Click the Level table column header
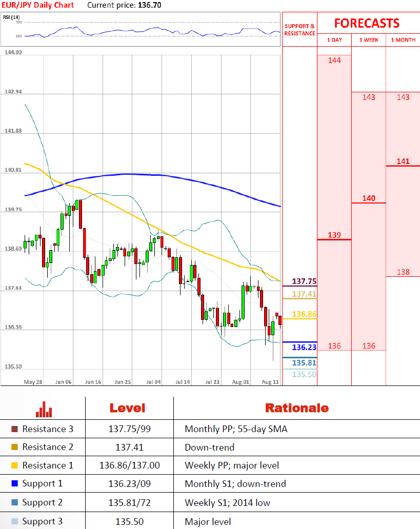 127,408
